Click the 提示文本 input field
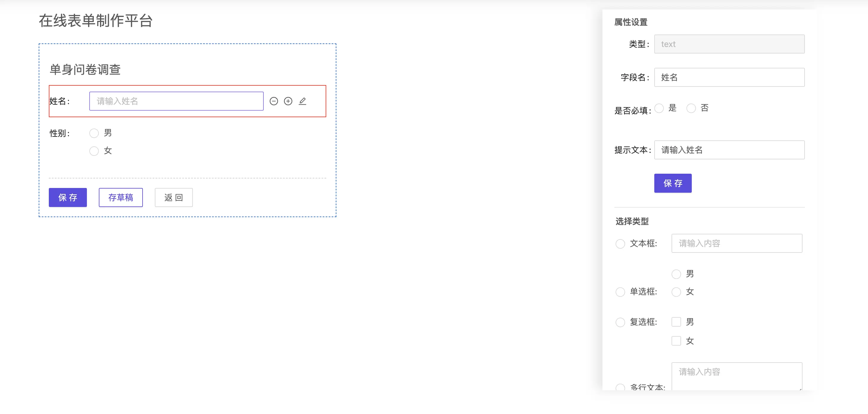 pos(730,150)
